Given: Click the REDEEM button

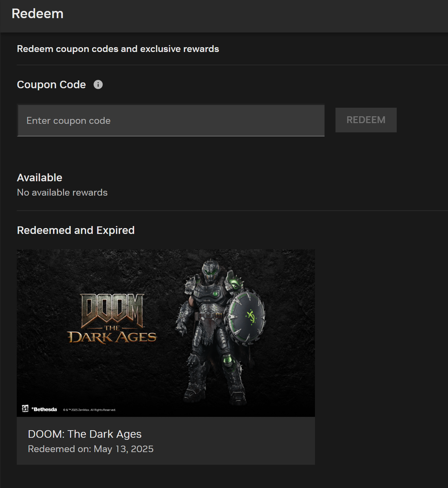Looking at the screenshot, I should pyautogui.click(x=366, y=120).
